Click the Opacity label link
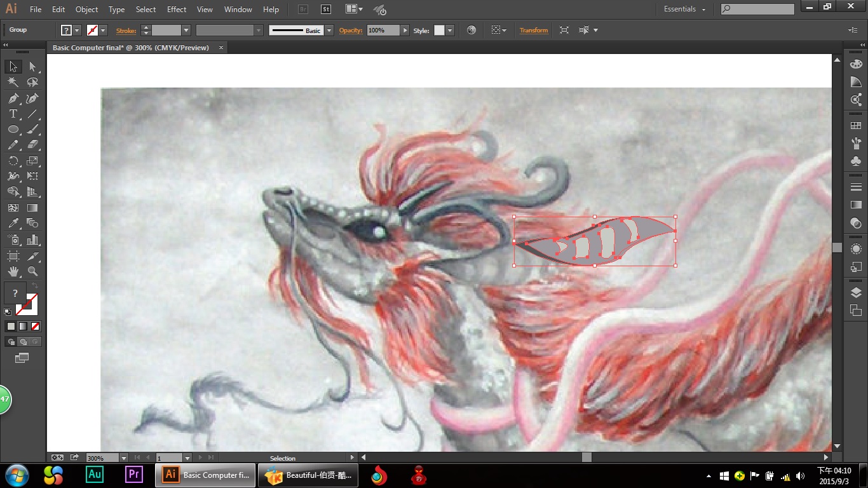 [x=350, y=30]
